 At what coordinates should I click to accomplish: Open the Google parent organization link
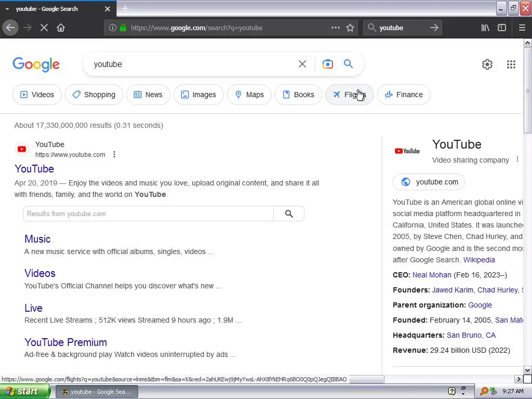pos(480,305)
